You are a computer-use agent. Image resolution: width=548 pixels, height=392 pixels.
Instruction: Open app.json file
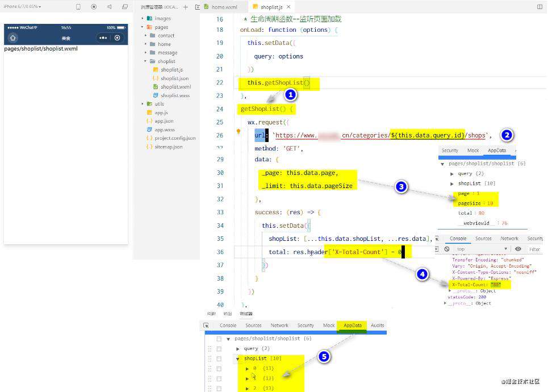(x=164, y=121)
